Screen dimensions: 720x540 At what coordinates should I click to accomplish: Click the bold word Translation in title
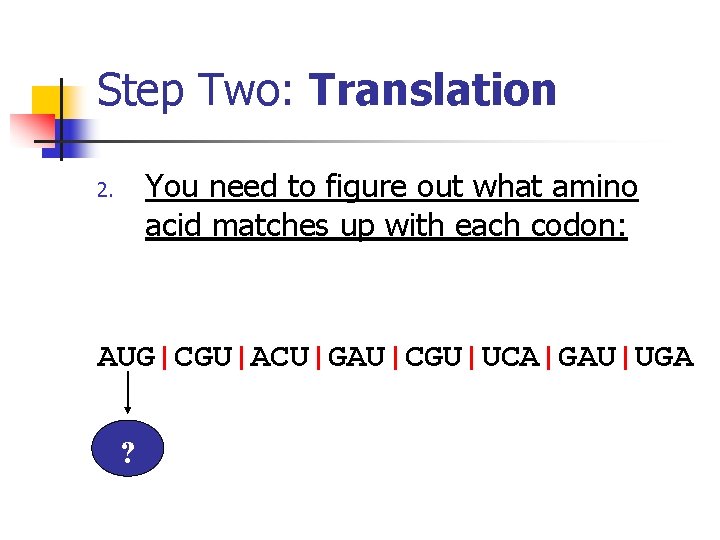433,90
